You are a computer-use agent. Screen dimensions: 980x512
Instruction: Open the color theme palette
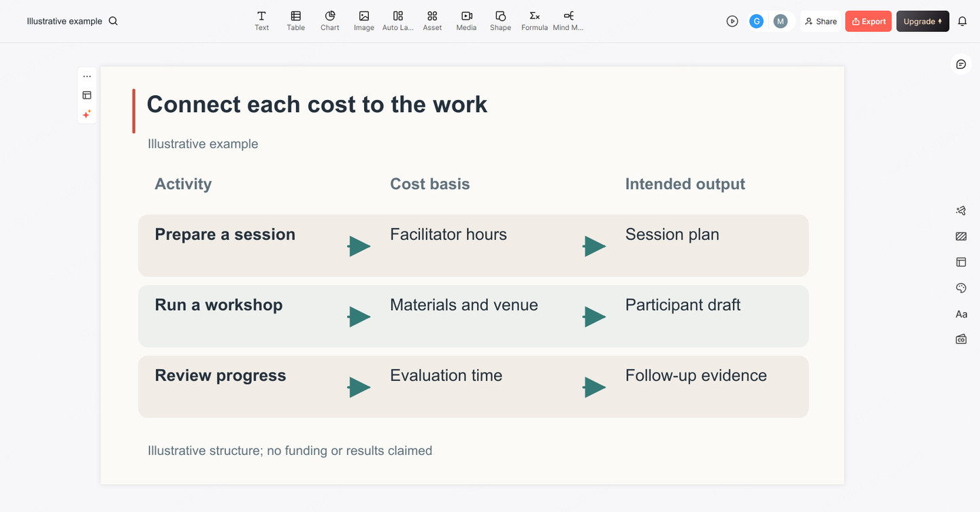coord(961,288)
